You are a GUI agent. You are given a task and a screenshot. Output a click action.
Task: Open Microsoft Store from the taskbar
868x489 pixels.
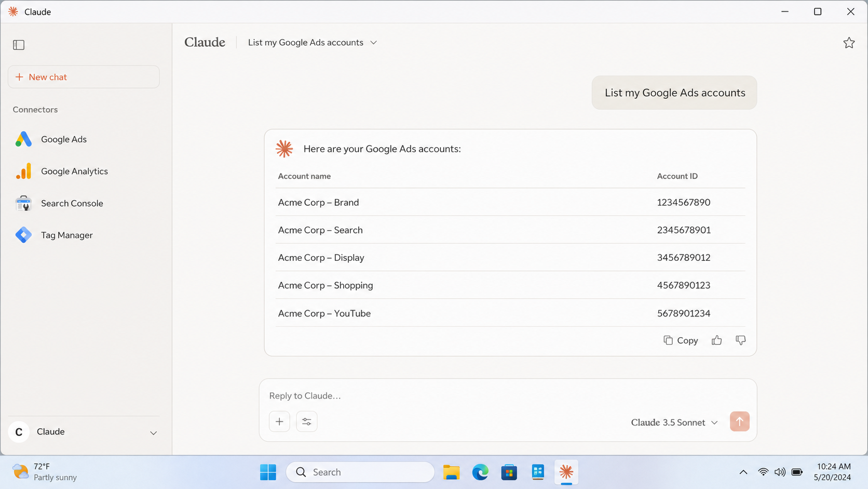(x=509, y=472)
